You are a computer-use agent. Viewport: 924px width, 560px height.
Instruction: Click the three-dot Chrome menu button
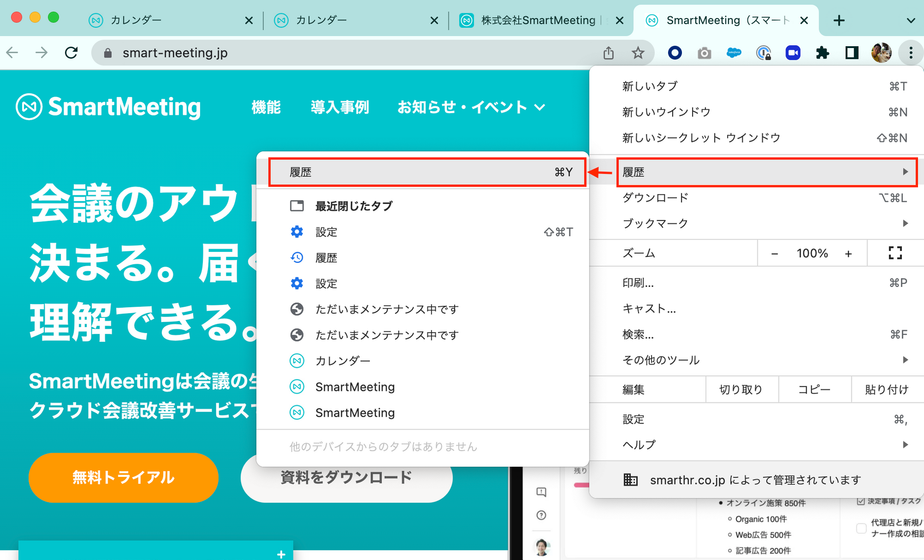click(x=911, y=53)
